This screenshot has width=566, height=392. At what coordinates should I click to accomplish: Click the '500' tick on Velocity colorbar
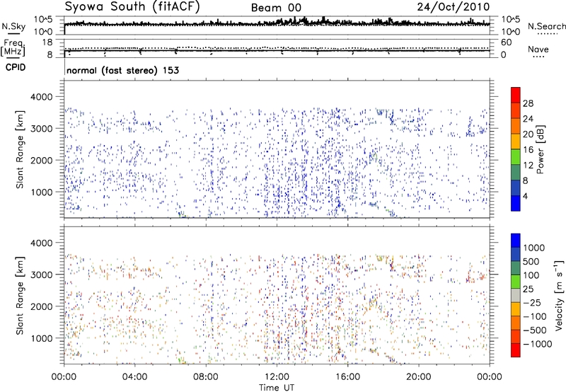pyautogui.click(x=532, y=261)
